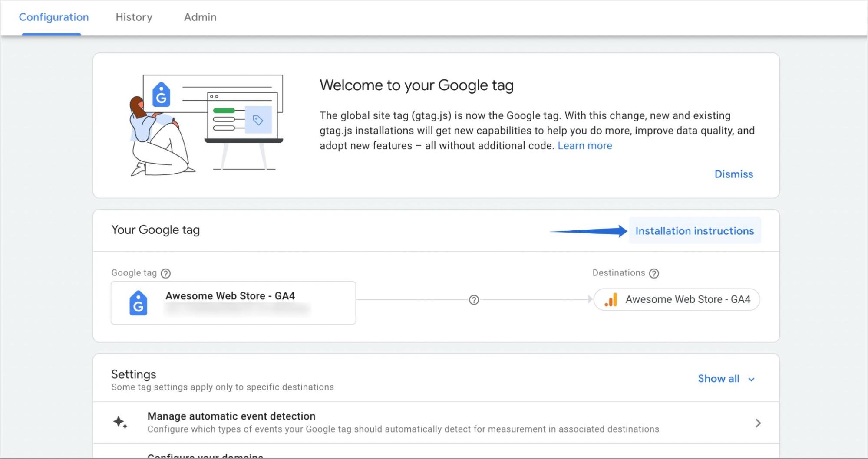Select the Awesome Web Store - GA4 tag card
868x459 pixels.
coord(233,303)
